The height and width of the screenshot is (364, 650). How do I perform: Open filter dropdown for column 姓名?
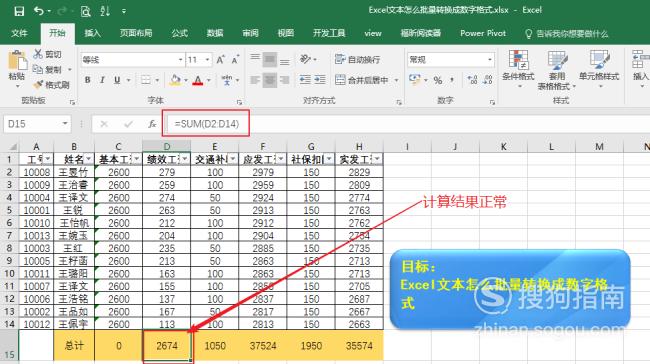pyautogui.click(x=89, y=159)
